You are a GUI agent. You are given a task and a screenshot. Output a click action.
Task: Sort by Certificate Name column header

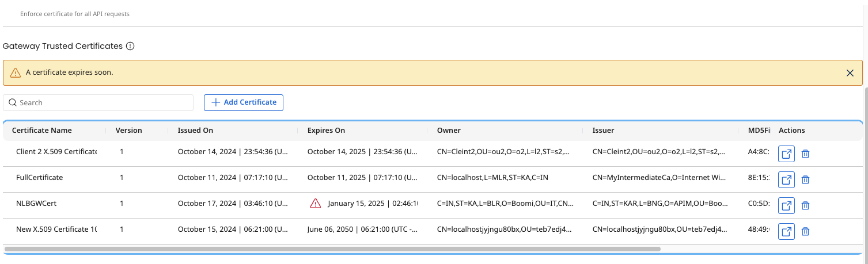pyautogui.click(x=42, y=131)
